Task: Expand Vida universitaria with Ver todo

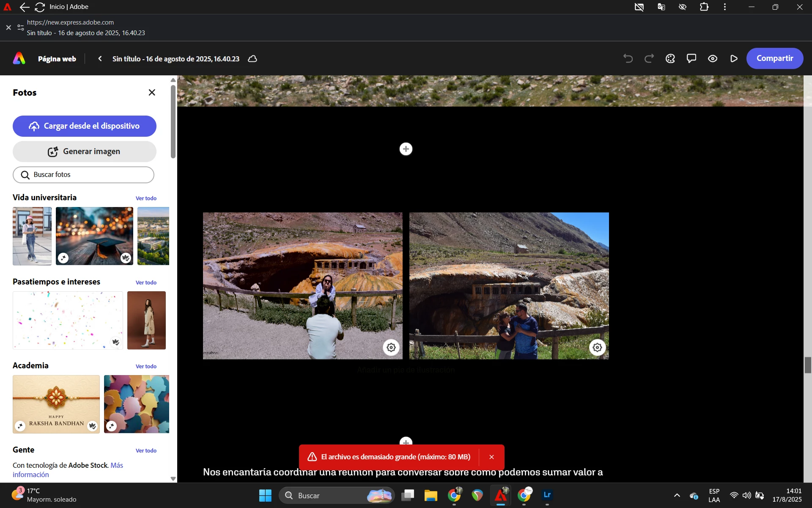Action: tap(146, 198)
